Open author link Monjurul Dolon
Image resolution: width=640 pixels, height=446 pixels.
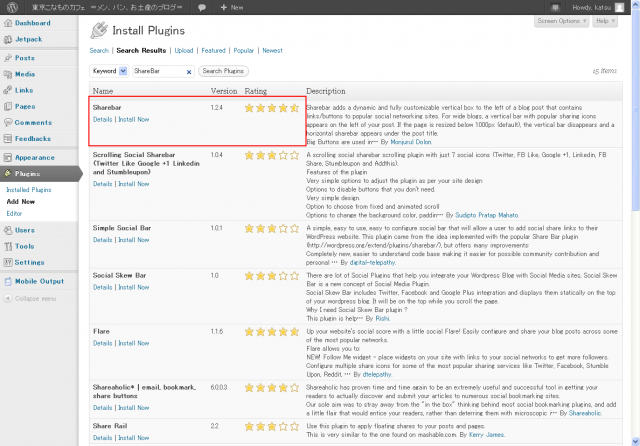point(411,142)
